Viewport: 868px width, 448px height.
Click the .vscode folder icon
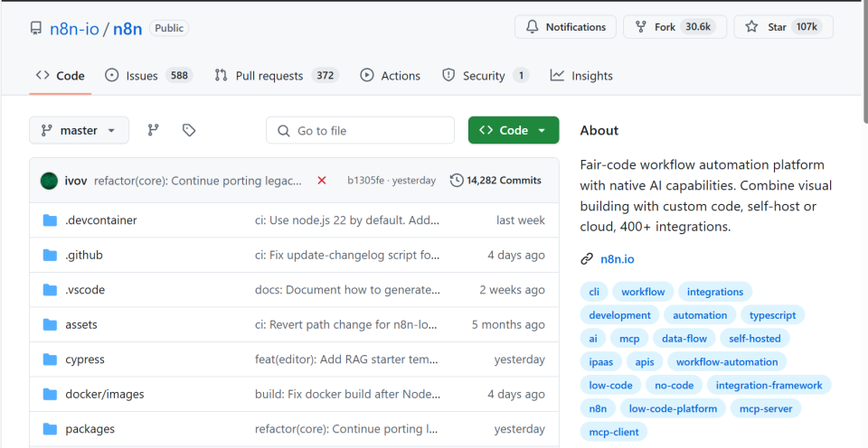50,290
